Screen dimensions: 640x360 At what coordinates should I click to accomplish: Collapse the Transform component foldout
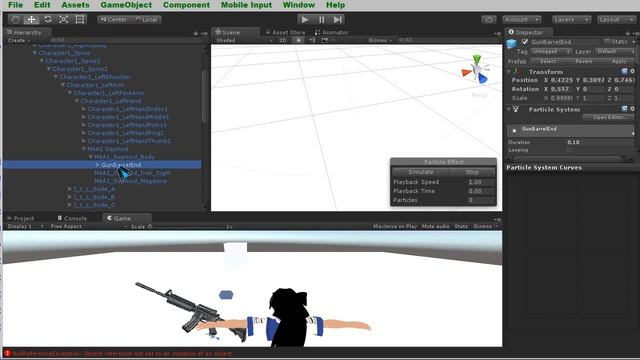click(509, 71)
